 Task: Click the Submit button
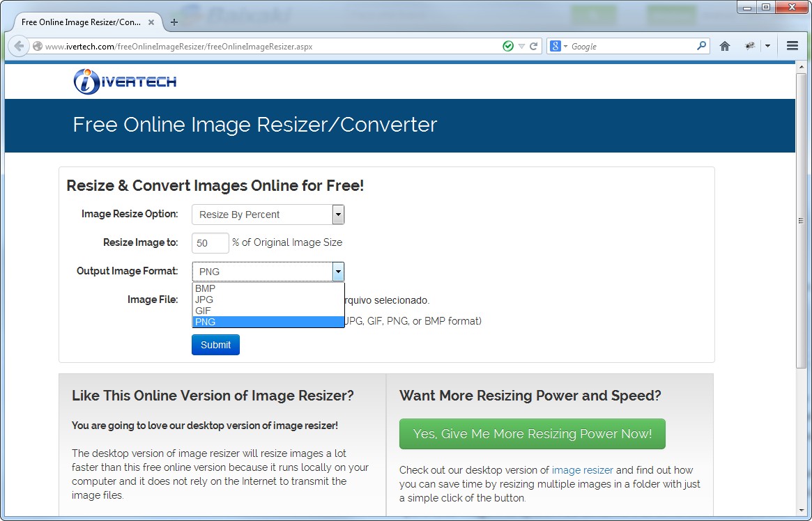pyautogui.click(x=215, y=344)
